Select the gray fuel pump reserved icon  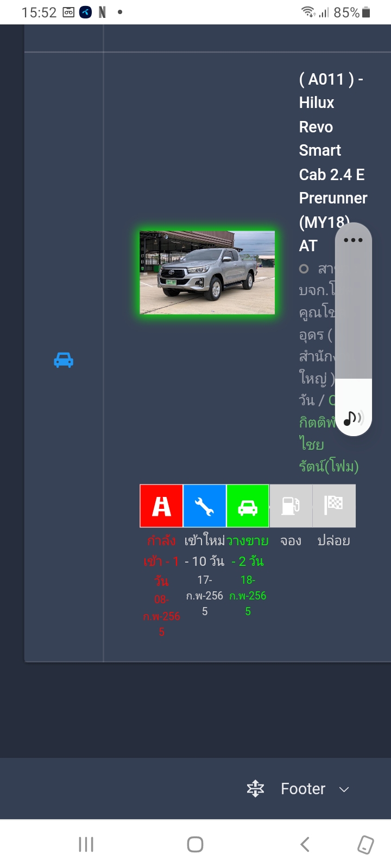[x=291, y=506]
